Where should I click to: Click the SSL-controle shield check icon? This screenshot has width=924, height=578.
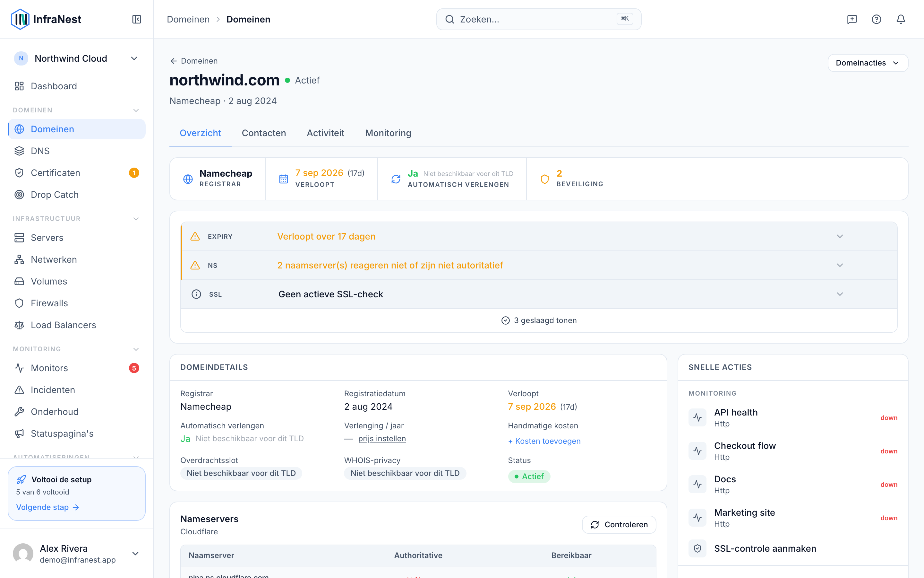click(697, 548)
